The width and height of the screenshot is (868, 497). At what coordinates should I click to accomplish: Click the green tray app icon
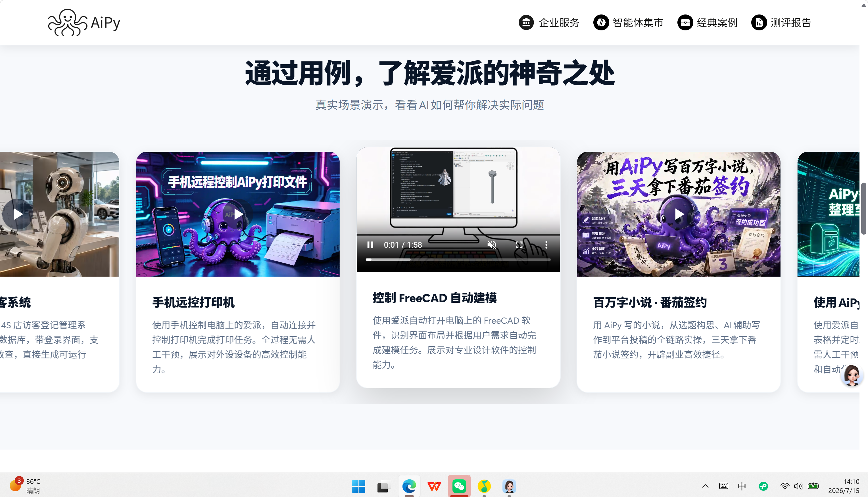point(763,486)
